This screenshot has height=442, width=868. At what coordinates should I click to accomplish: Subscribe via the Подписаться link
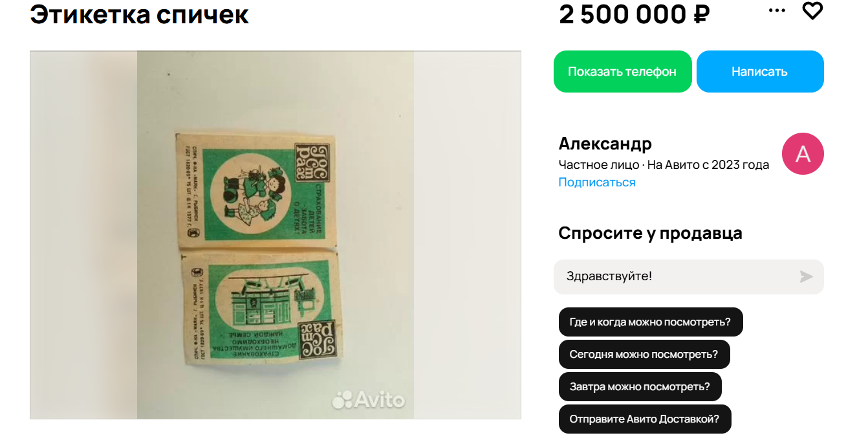597,182
